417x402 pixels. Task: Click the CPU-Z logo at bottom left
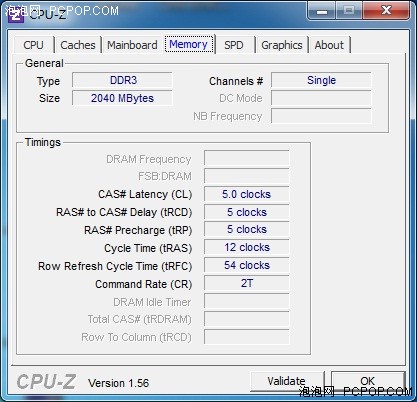click(x=46, y=382)
